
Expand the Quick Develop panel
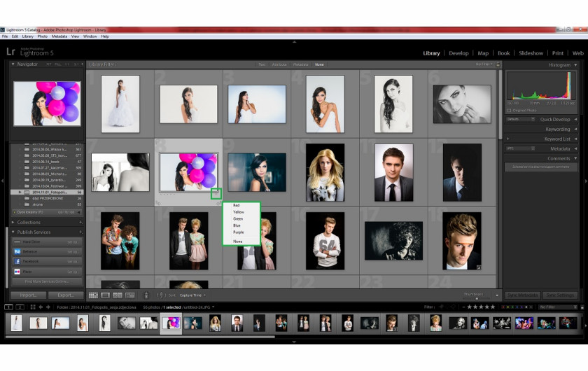click(575, 119)
